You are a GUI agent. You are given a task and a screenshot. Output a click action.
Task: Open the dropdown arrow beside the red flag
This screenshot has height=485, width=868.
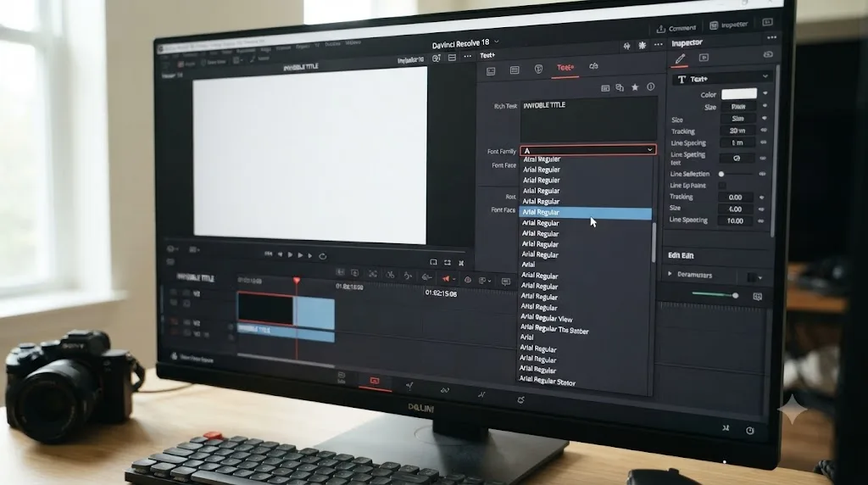454,279
